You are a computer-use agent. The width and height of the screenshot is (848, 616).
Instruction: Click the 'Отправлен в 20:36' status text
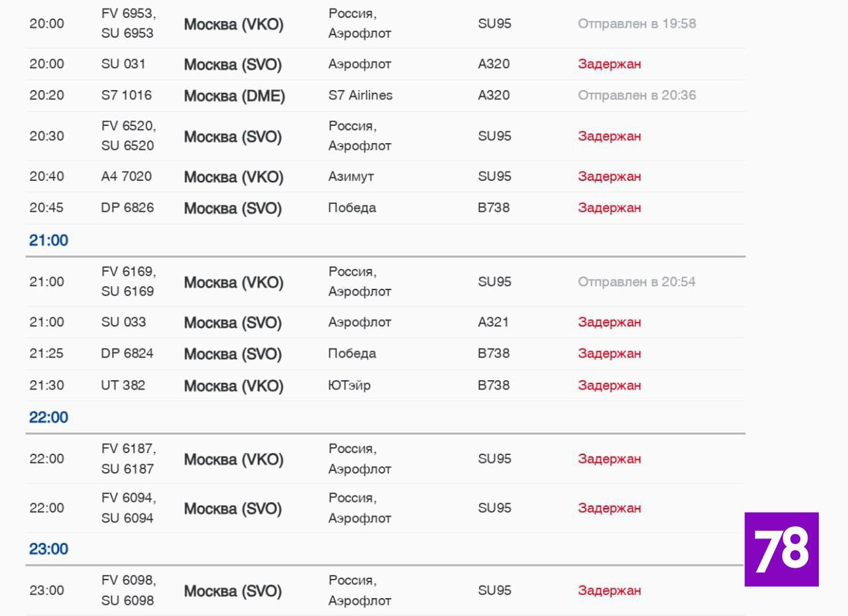[637, 95]
